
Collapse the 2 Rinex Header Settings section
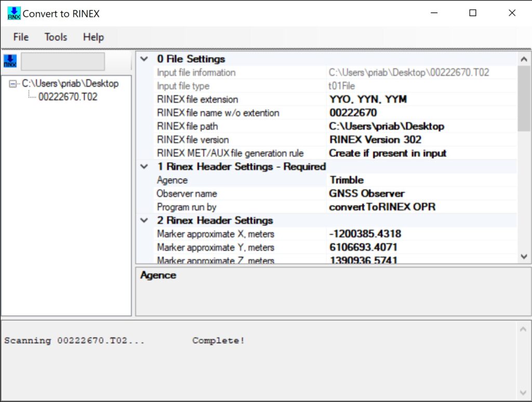pyautogui.click(x=144, y=221)
